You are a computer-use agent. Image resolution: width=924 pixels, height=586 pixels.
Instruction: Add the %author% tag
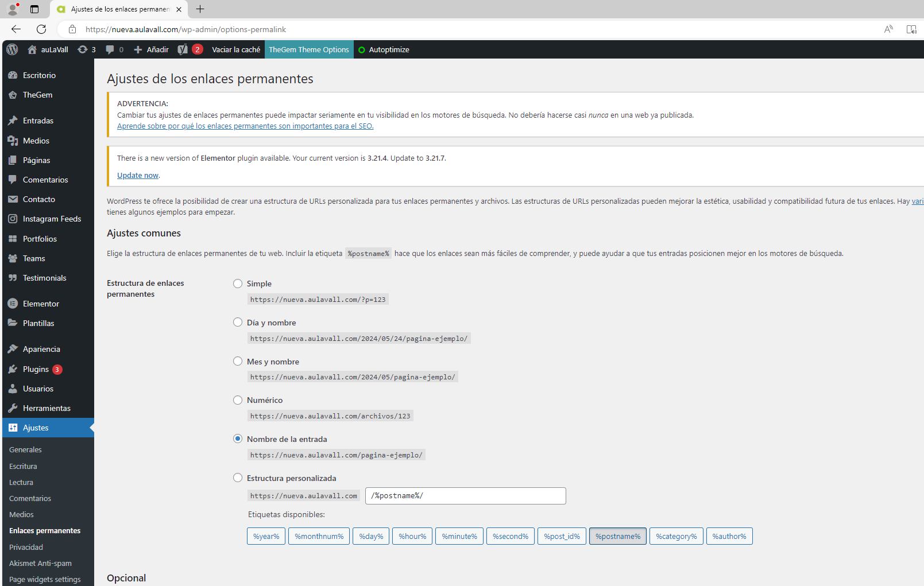click(x=729, y=536)
